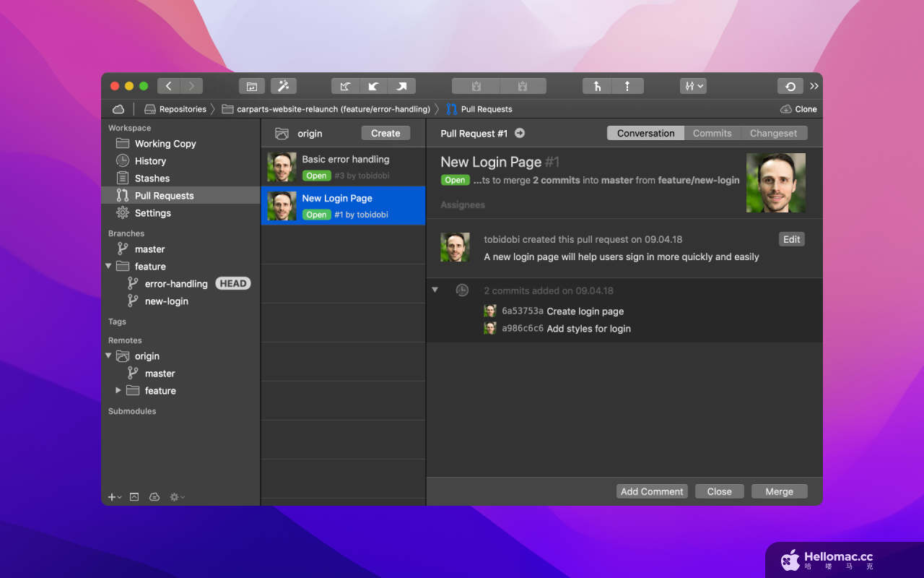This screenshot has height=578, width=924.
Task: Collapse the 2 commits added section
Action: (x=435, y=290)
